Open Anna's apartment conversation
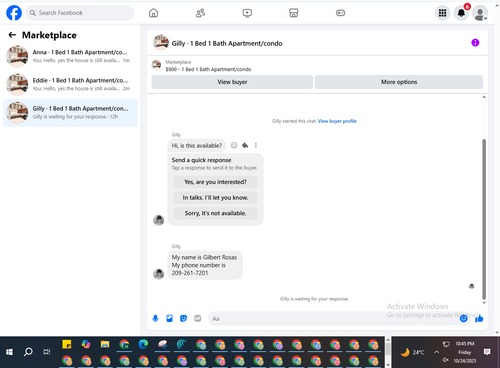500x368 pixels. coord(70,56)
